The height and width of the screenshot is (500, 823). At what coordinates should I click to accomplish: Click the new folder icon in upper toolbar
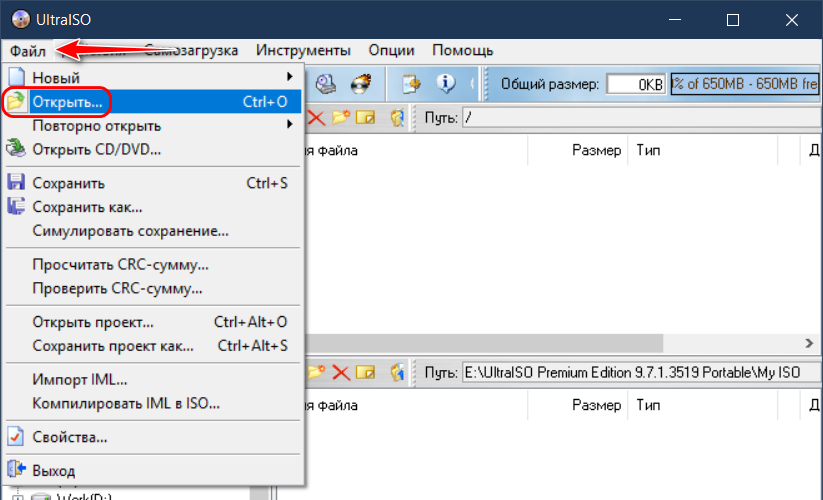(341, 118)
